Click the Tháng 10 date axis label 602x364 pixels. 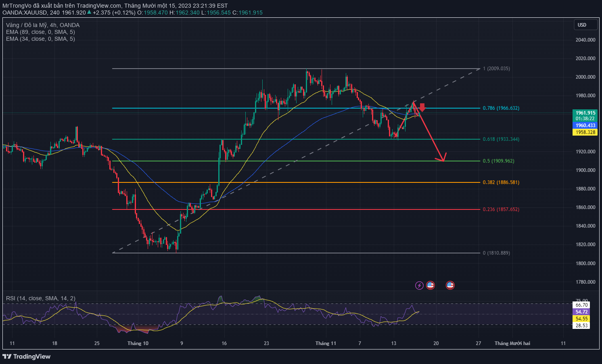(x=138, y=343)
